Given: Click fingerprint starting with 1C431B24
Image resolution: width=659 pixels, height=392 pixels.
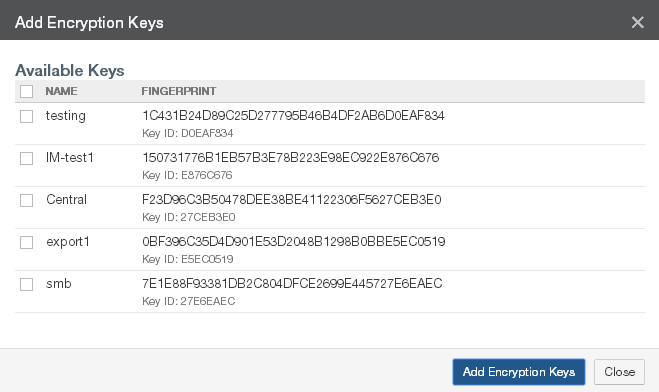Looking at the screenshot, I should [293, 116].
